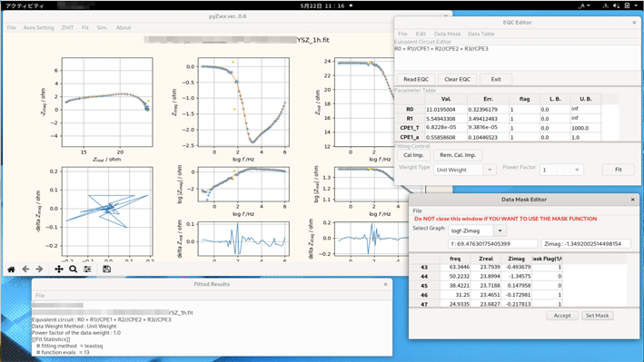Screen dimensions: 644x362
Task: Go forward to next plot view
Action: point(39,269)
